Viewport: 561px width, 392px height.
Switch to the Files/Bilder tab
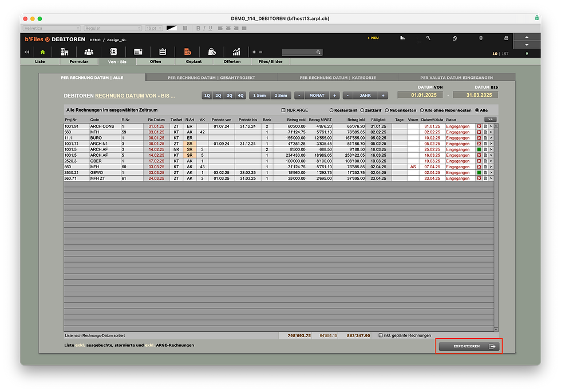[x=270, y=62]
